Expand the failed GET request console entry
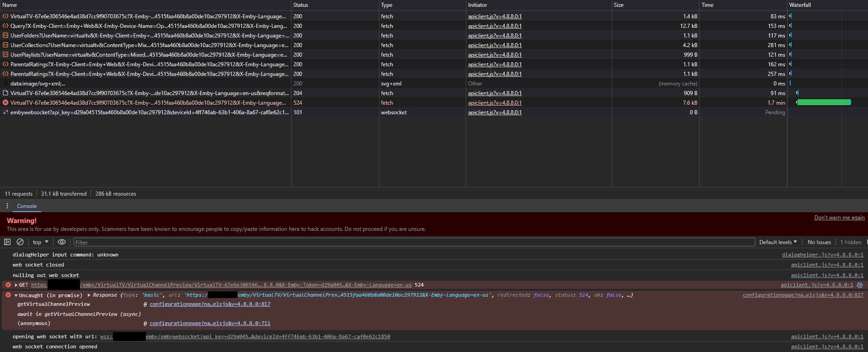 pyautogui.click(x=16, y=285)
